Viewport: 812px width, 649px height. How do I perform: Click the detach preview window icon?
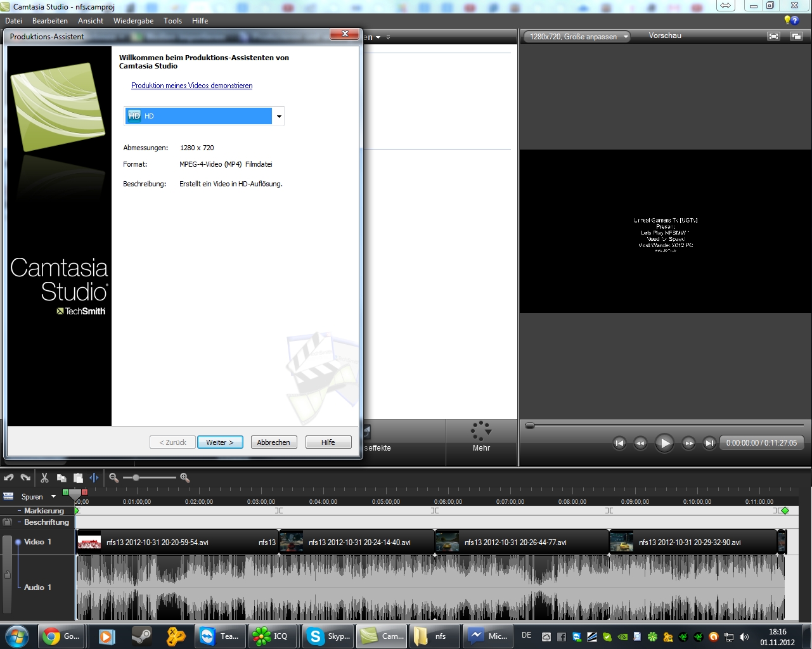pyautogui.click(x=796, y=36)
